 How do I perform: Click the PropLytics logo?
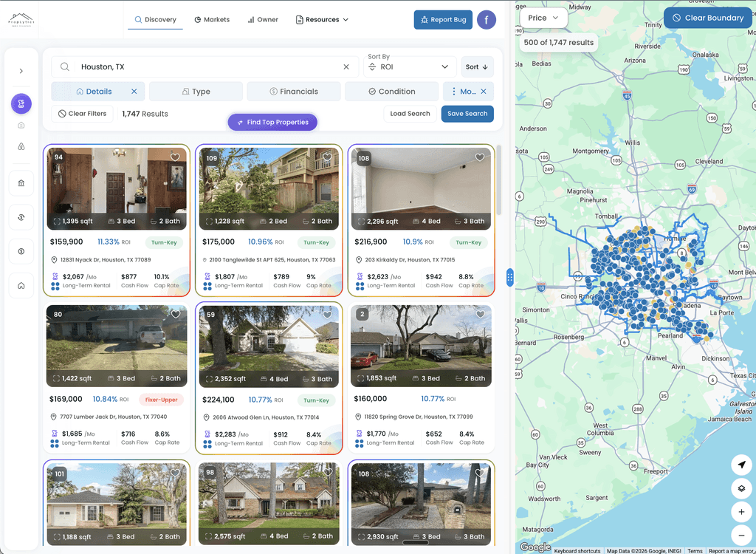point(21,20)
